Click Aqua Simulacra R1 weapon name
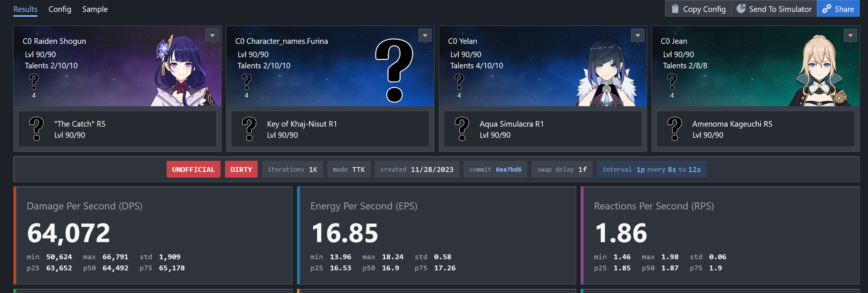The height and width of the screenshot is (293, 868). click(512, 124)
